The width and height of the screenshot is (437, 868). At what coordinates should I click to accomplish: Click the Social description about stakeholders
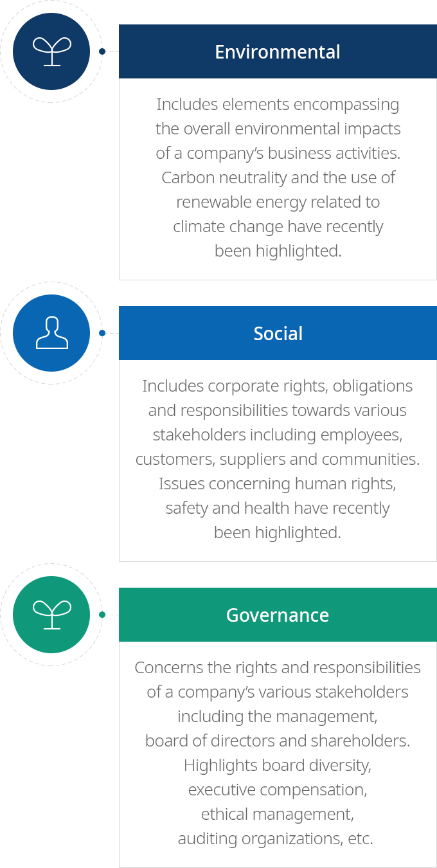278,459
